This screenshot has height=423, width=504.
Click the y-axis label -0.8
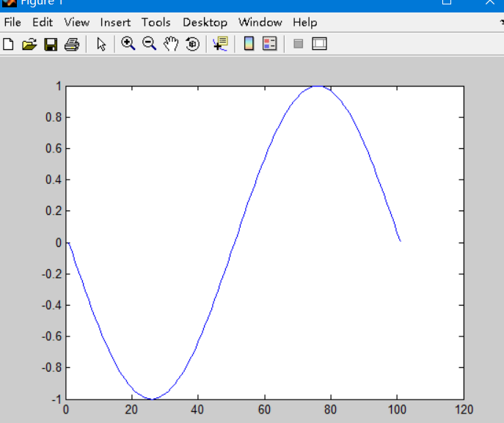click(51, 367)
